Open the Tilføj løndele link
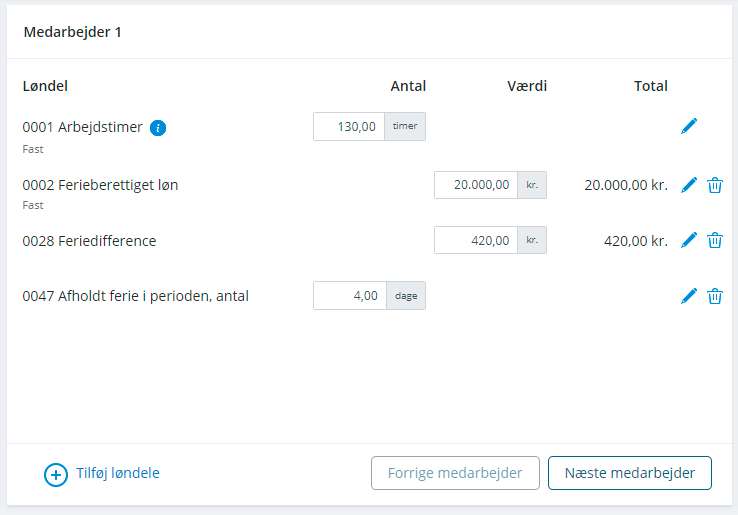 tap(118, 473)
